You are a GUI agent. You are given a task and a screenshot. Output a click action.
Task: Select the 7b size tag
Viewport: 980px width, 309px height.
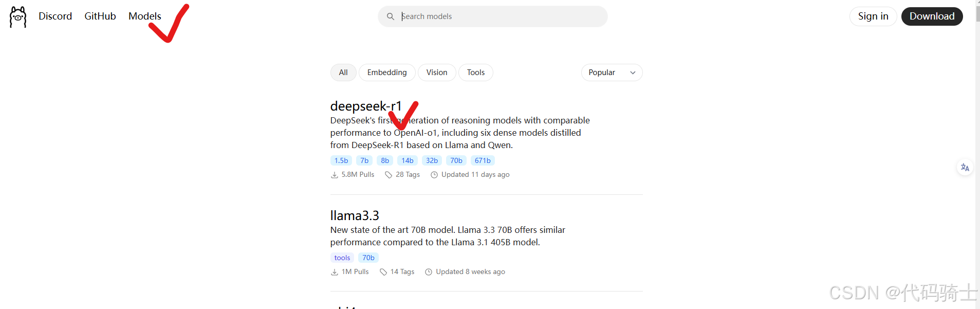pyautogui.click(x=364, y=160)
